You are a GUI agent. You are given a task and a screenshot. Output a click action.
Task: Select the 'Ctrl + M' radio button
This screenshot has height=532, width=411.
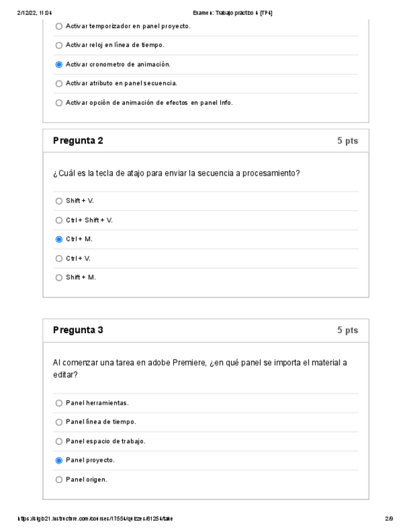tap(59, 239)
